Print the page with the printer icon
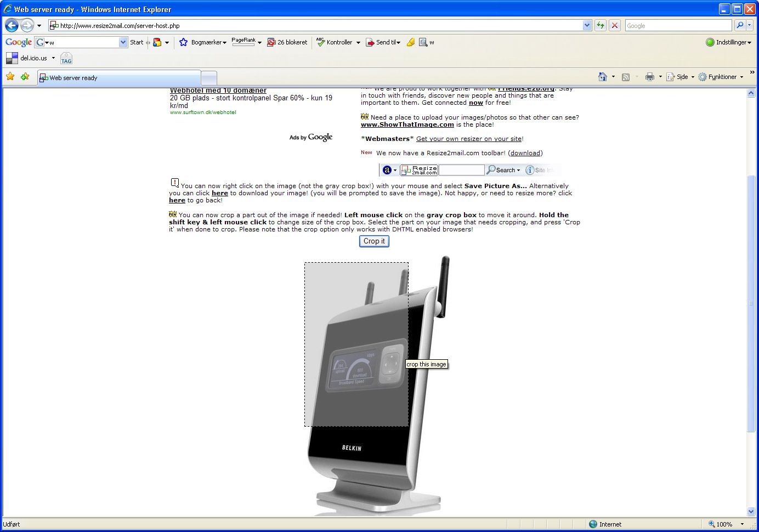Viewport: 759px width, 532px height. click(x=650, y=77)
